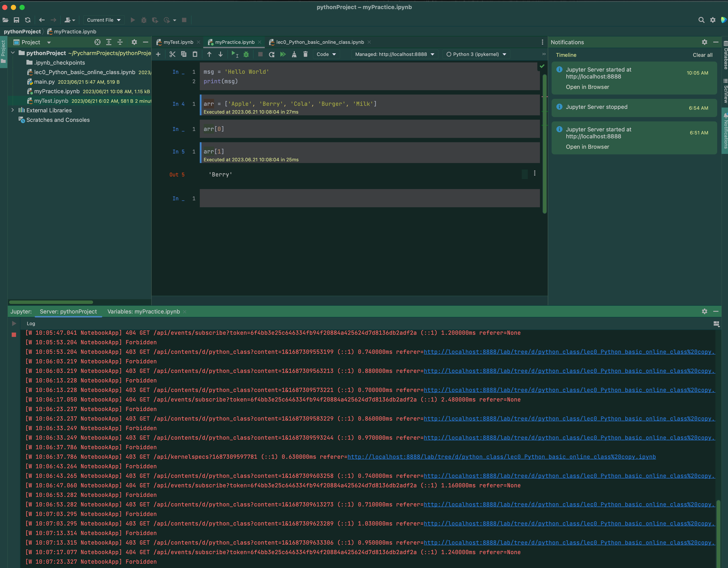Open the Python 3 (ipykernel) dropdown
Screen dimensions: 728x568
[x=476, y=54]
